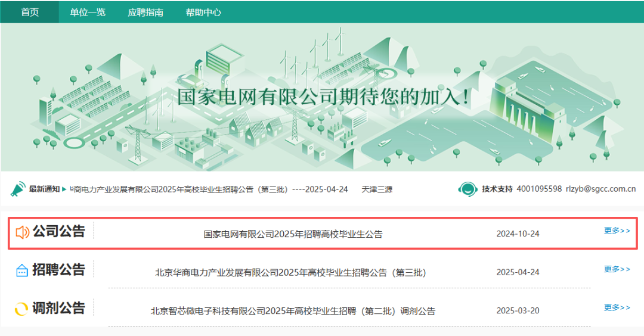Open 北京智芯微电子 调剂公告 announcement

click(293, 311)
